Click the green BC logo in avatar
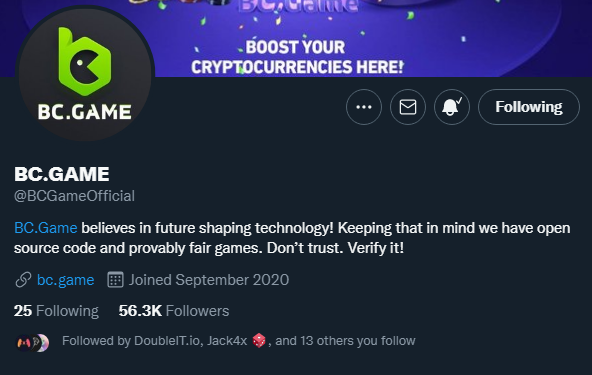592x375 pixels. (x=85, y=61)
